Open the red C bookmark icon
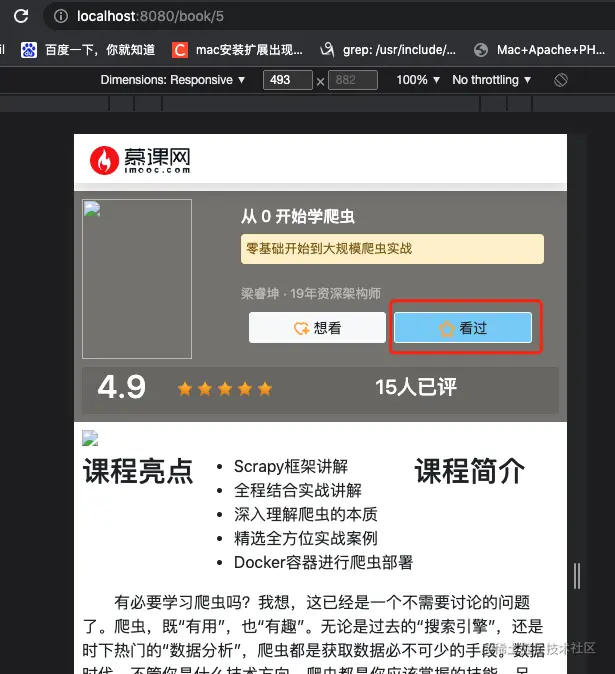615x674 pixels. 180,50
